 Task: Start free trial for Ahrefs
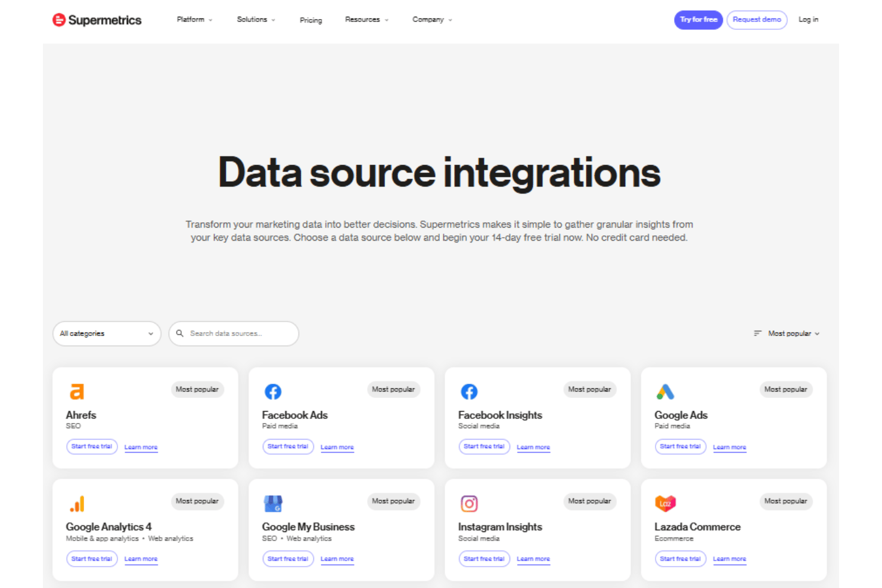(x=92, y=446)
